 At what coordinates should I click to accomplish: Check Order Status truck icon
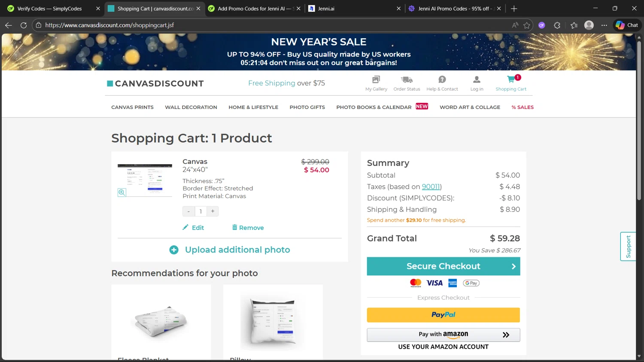(x=407, y=80)
